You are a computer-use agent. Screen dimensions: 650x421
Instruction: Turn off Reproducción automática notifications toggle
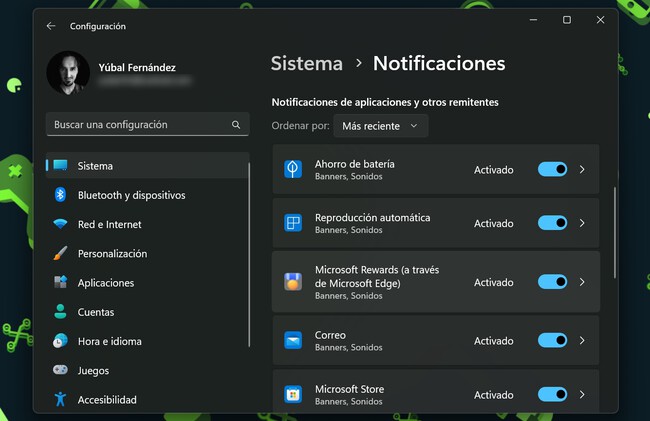552,224
